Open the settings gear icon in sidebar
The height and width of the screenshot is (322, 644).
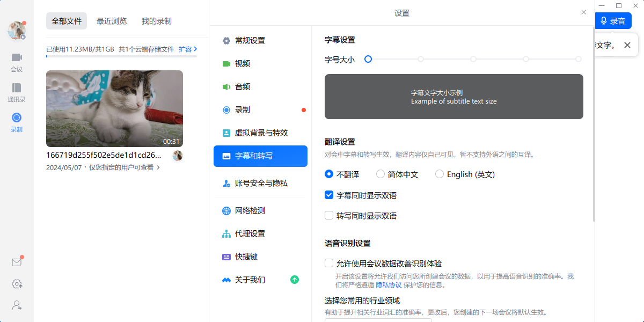[x=17, y=284]
